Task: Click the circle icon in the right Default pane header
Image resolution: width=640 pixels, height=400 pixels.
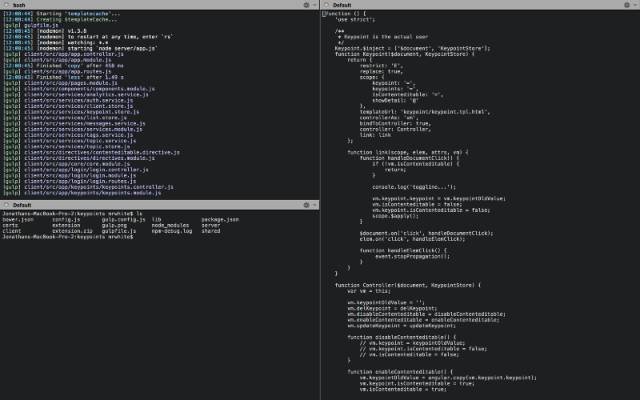Action: tap(326, 5)
